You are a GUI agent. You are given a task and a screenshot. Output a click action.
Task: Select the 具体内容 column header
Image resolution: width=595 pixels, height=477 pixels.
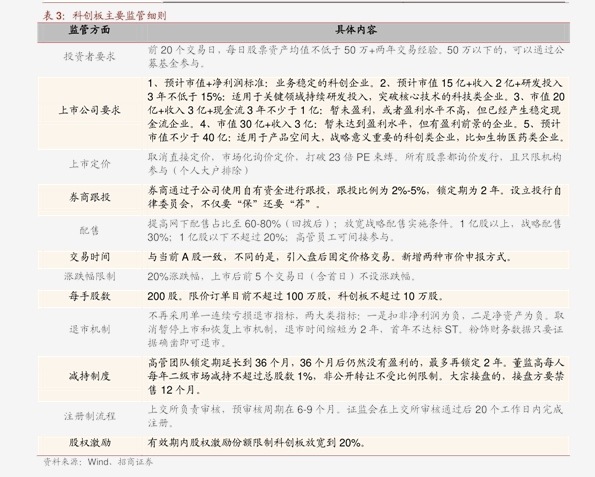tap(356, 30)
